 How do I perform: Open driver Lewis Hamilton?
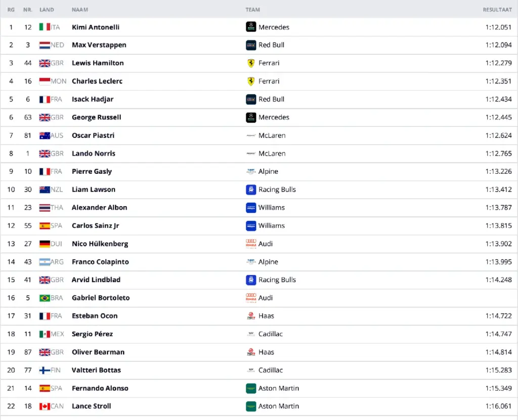(98, 63)
